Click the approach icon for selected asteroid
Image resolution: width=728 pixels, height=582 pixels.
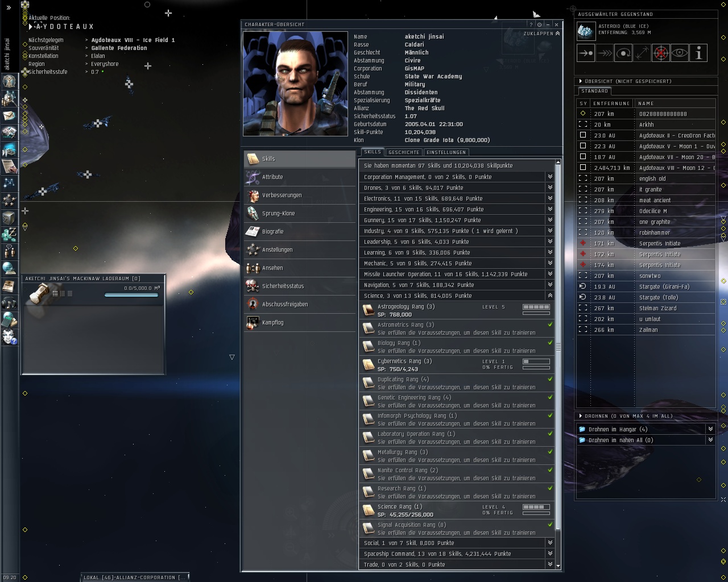pyautogui.click(x=586, y=53)
